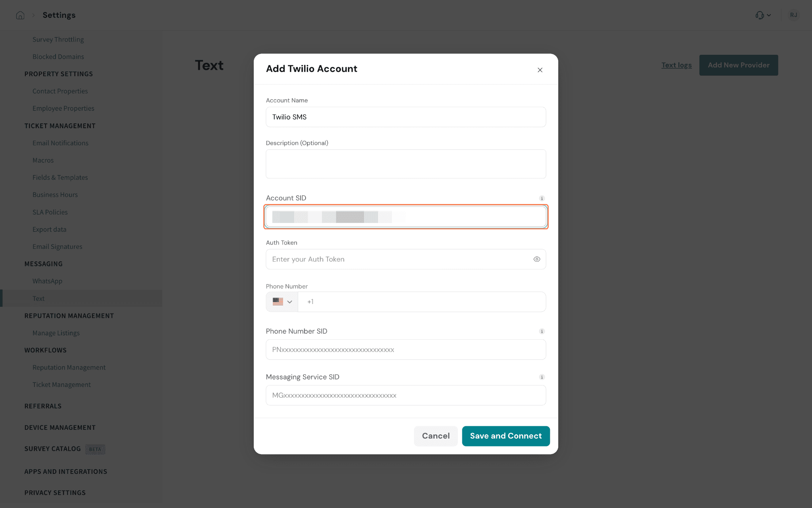Select WhatsApp in the Messaging section
The image size is (812, 508).
point(47,281)
